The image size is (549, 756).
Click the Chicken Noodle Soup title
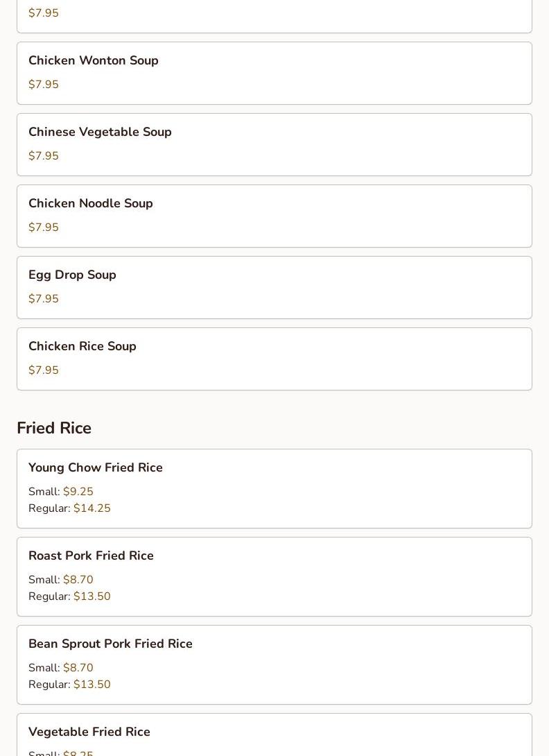(x=91, y=204)
